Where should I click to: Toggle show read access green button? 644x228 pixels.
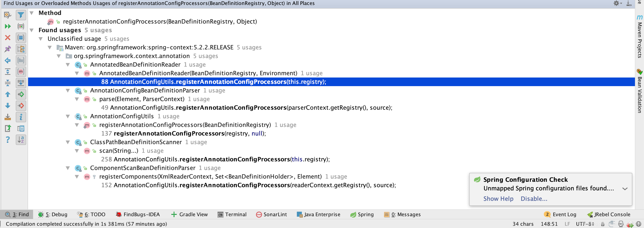pyautogui.click(x=21, y=94)
